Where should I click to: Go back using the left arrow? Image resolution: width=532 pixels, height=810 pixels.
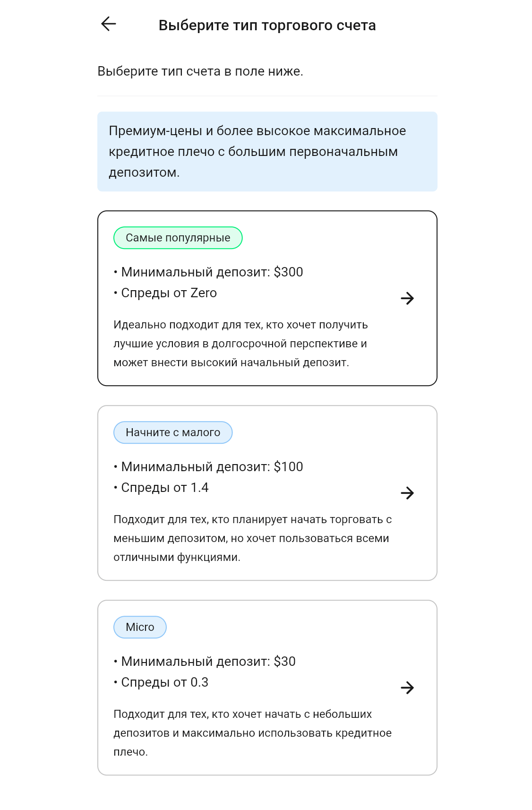tap(109, 24)
